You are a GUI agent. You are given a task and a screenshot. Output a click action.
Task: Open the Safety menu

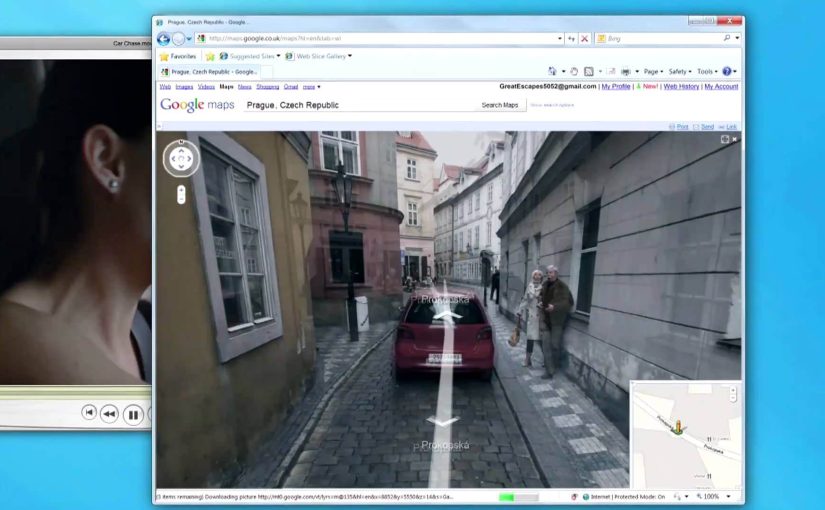coord(680,72)
